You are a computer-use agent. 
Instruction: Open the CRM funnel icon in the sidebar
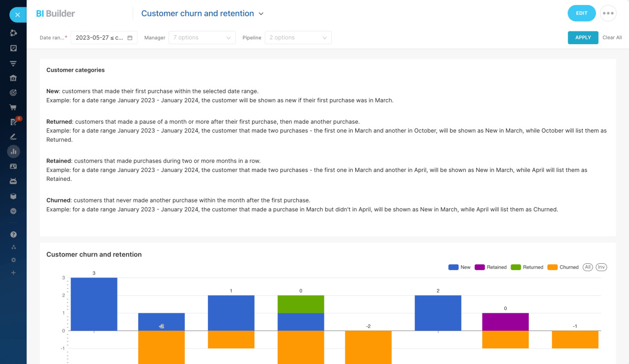point(13,63)
